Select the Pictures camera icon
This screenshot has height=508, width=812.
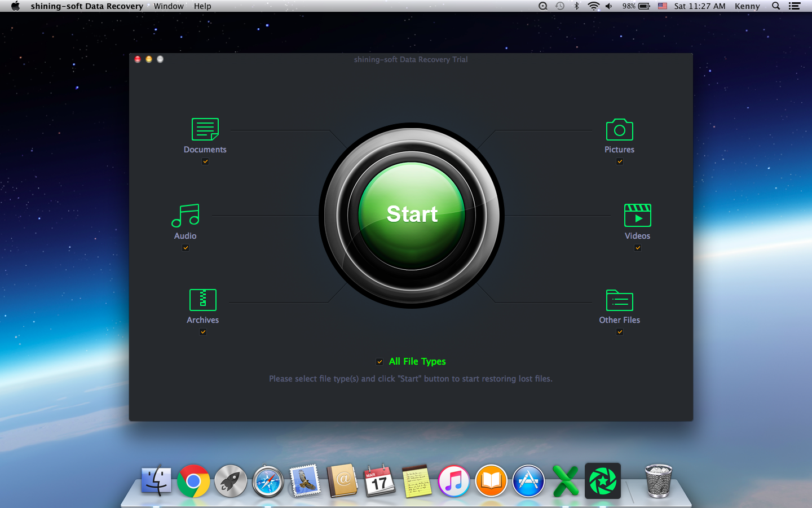pos(619,130)
